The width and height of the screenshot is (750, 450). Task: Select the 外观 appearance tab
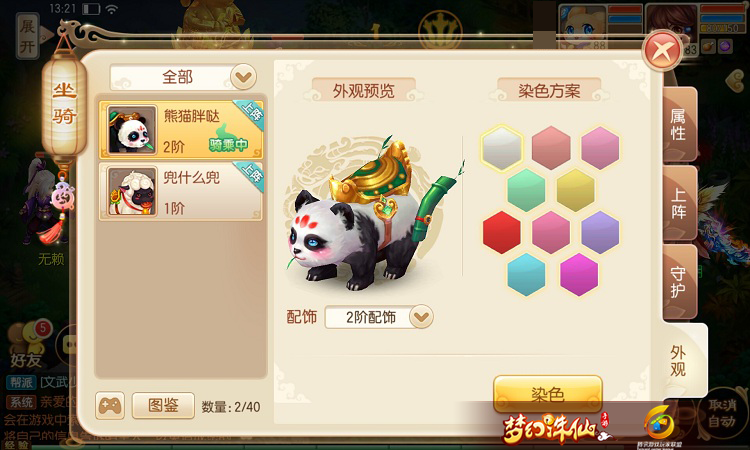point(682,361)
